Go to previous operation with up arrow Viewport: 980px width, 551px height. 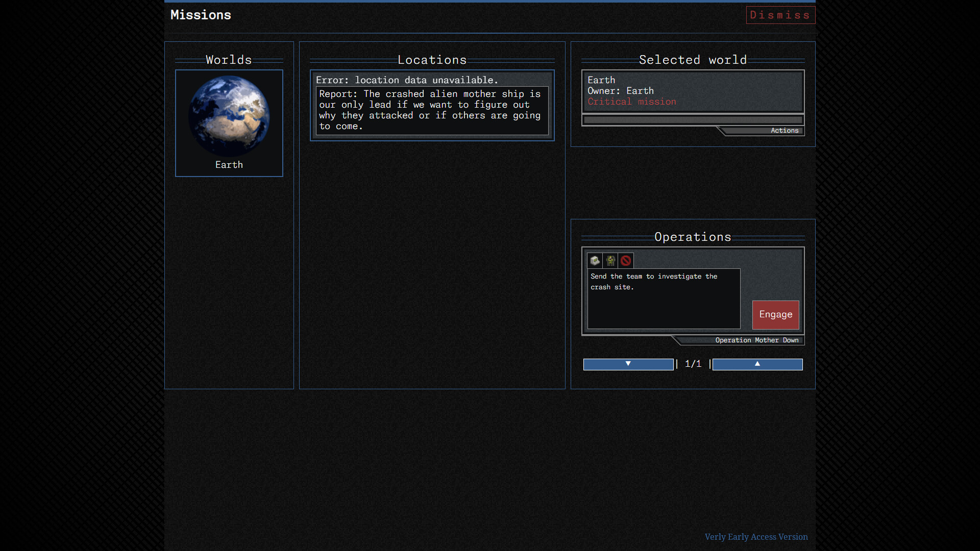[x=757, y=364]
